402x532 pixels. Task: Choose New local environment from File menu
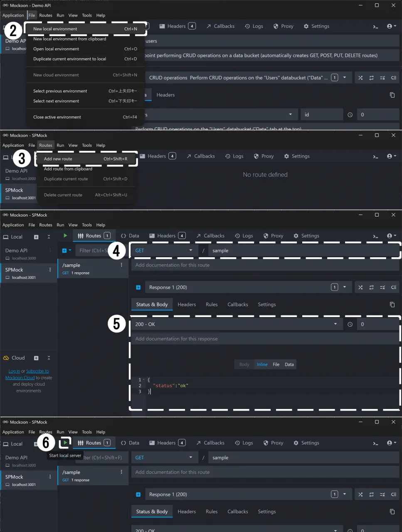[x=55, y=29]
